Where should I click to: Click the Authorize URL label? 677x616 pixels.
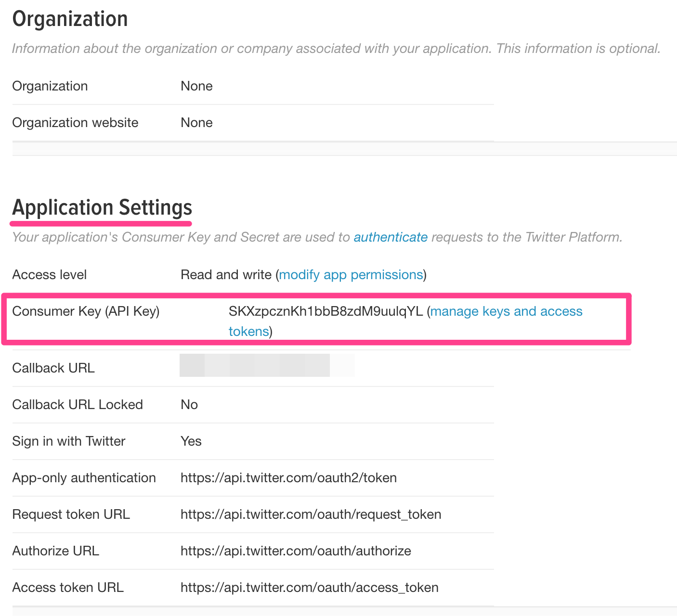[56, 551]
